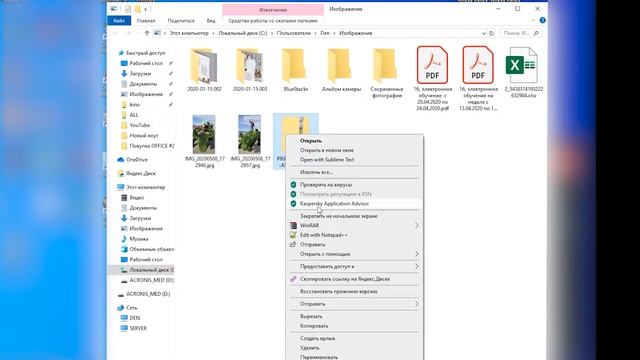Click the Up folder arrow icon

(x=147, y=33)
